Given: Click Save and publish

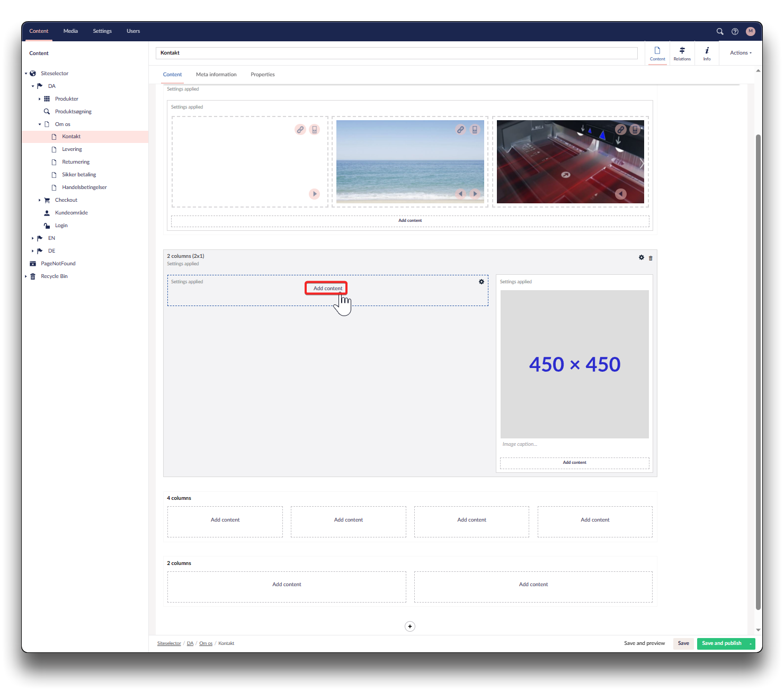Looking at the screenshot, I should click(x=721, y=643).
